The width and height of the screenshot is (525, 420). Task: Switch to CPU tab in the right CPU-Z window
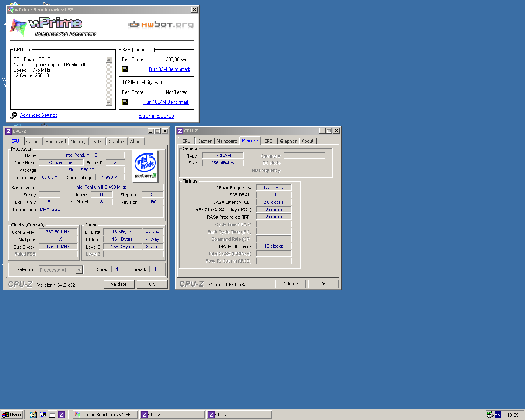point(187,141)
